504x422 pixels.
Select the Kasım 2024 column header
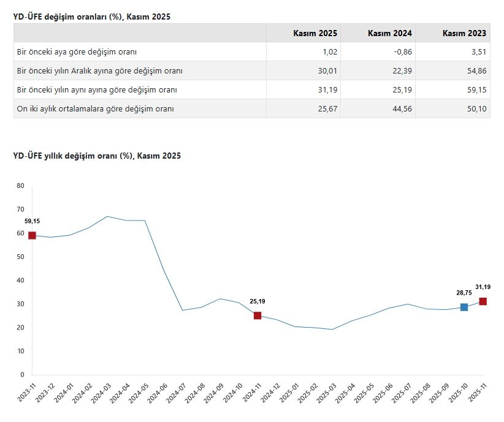click(x=390, y=33)
